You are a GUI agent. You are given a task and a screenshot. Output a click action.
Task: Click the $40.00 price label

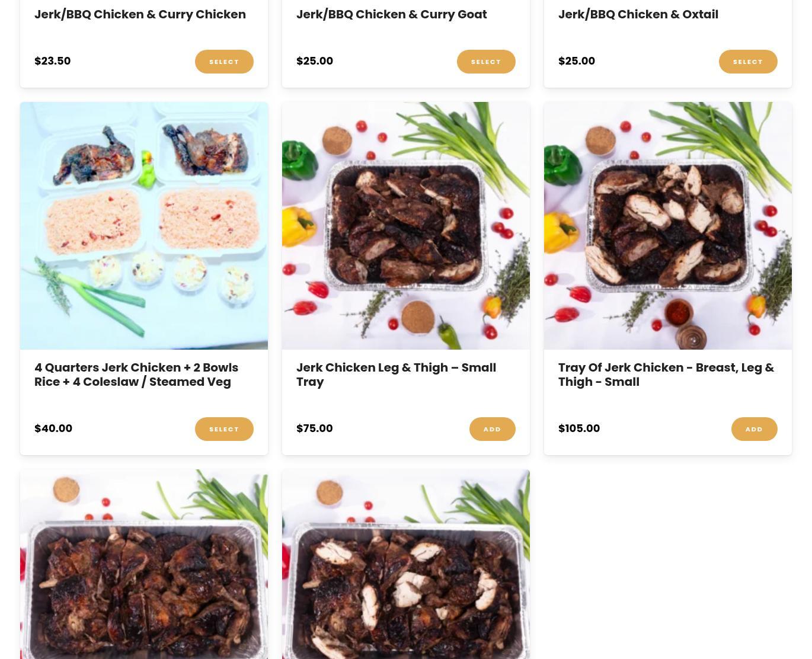[x=53, y=428]
